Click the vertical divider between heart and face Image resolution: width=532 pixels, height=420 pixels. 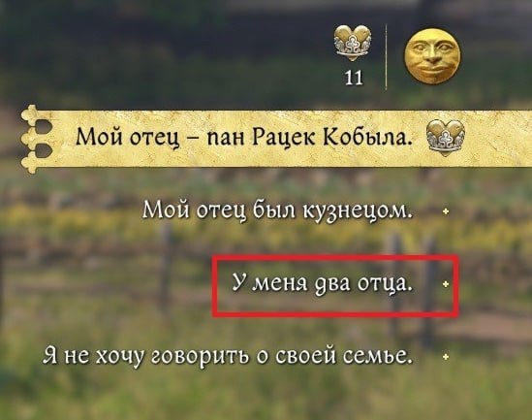click(386, 56)
